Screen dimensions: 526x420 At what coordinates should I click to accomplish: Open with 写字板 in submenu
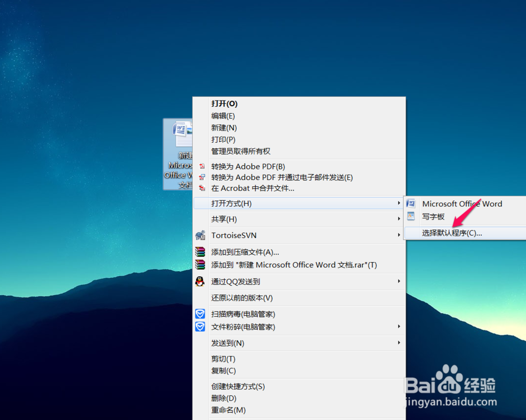[x=466, y=216]
